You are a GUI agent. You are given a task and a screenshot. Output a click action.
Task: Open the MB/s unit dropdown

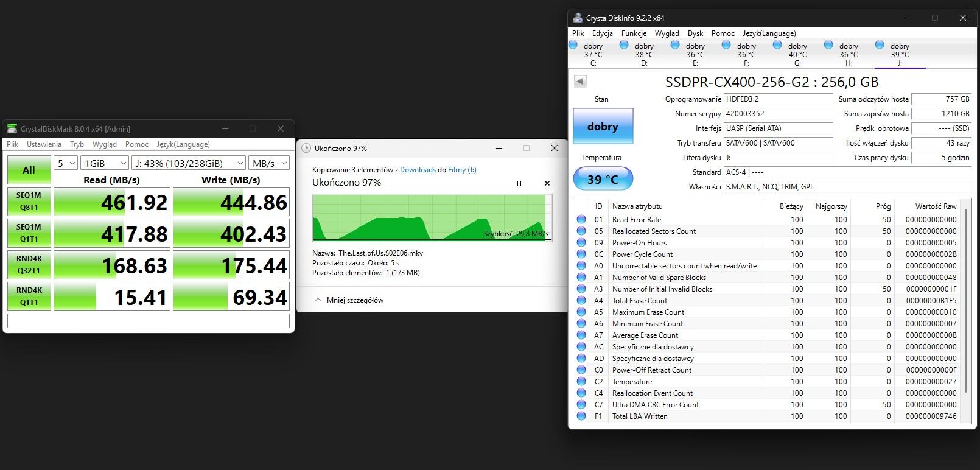269,163
